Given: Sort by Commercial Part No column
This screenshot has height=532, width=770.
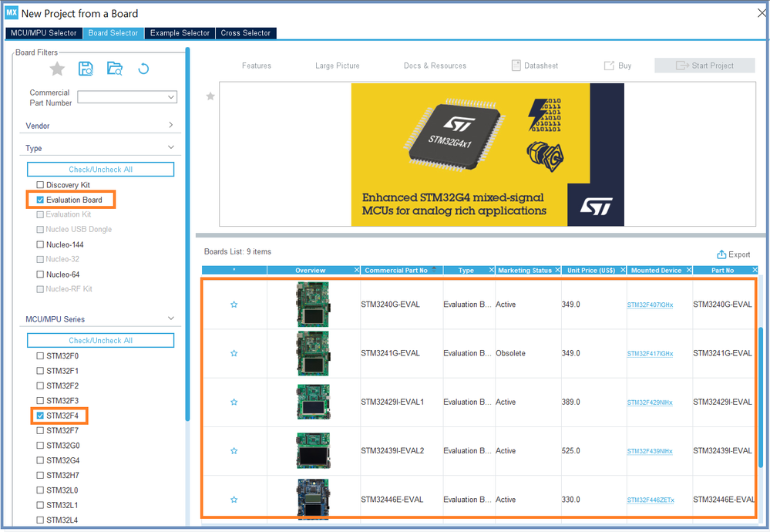Looking at the screenshot, I should pyautogui.click(x=402, y=270).
